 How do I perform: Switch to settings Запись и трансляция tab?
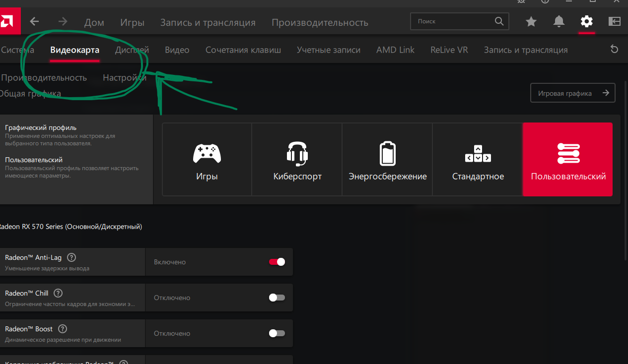pyautogui.click(x=526, y=50)
